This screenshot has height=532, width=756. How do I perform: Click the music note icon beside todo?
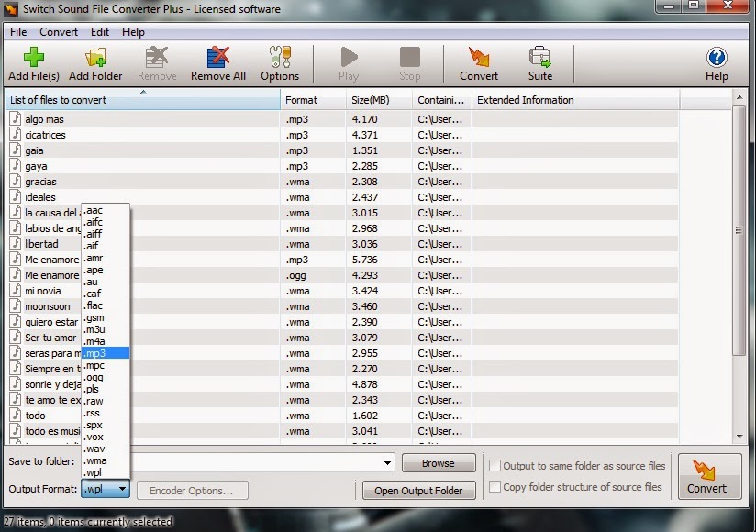pyautogui.click(x=16, y=415)
